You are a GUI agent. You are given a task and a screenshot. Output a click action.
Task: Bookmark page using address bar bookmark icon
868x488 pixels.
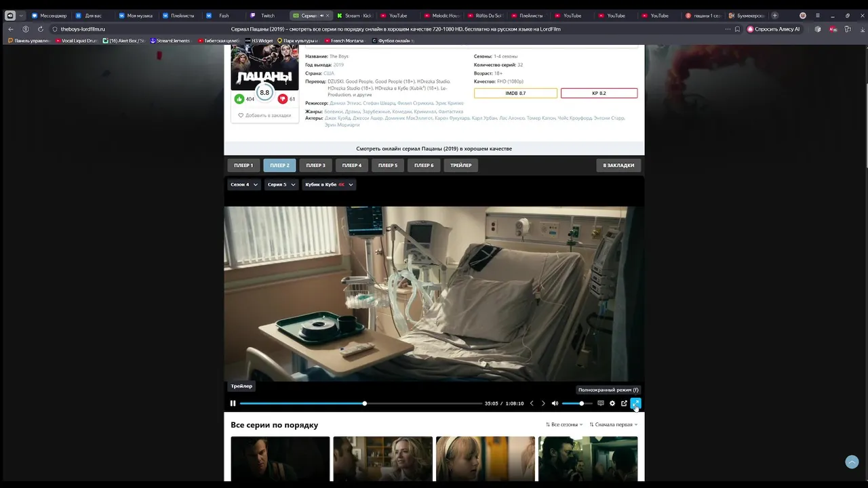tap(737, 29)
